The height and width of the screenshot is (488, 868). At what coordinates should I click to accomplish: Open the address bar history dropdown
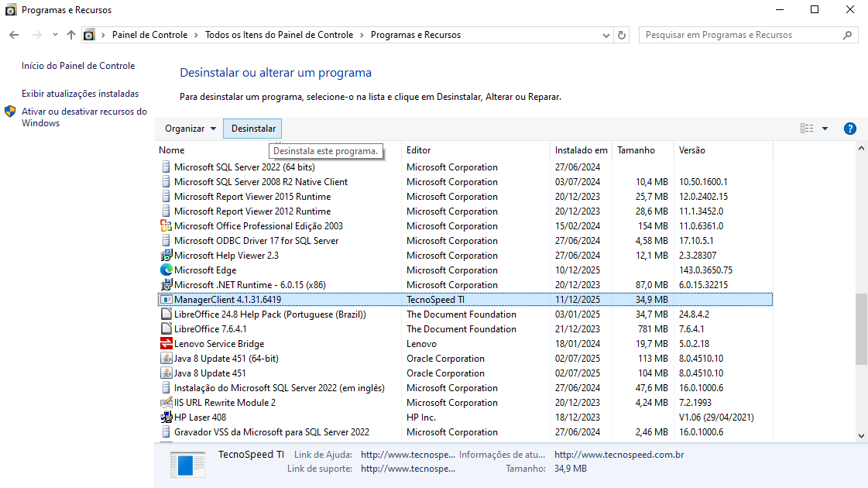tap(606, 35)
